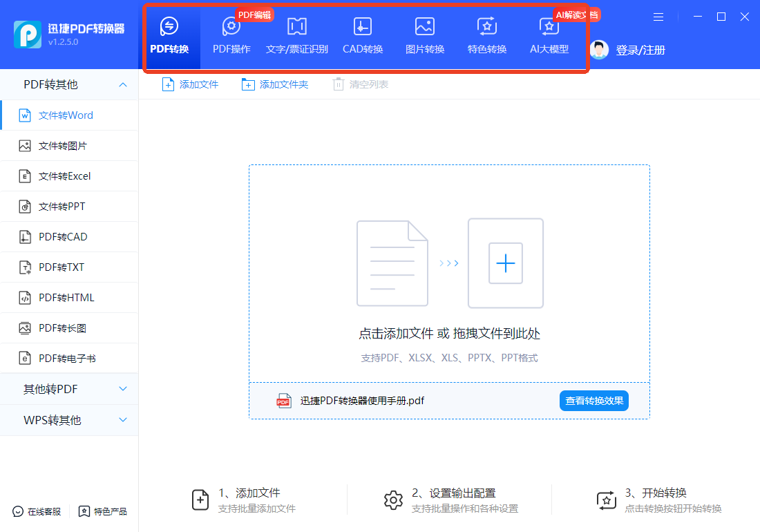This screenshot has height=532, width=760.
Task: Click the CAD icon beside PDF转CAD
Action: coord(25,237)
